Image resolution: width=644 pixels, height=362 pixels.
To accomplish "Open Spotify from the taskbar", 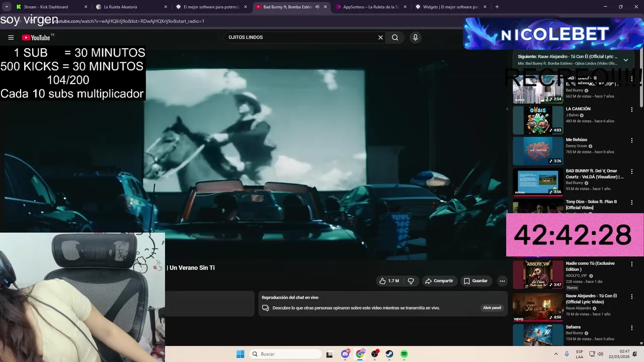I will pos(404,354).
